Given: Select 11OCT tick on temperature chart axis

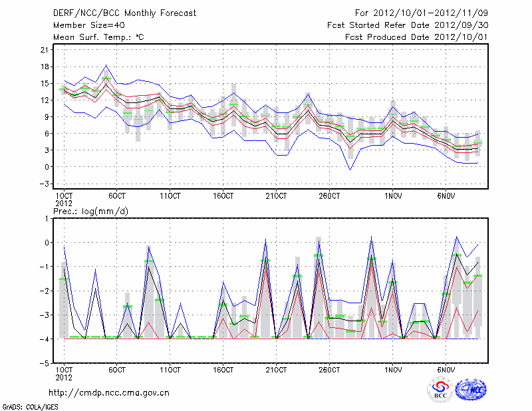Looking at the screenshot, I should pyautogui.click(x=170, y=196).
